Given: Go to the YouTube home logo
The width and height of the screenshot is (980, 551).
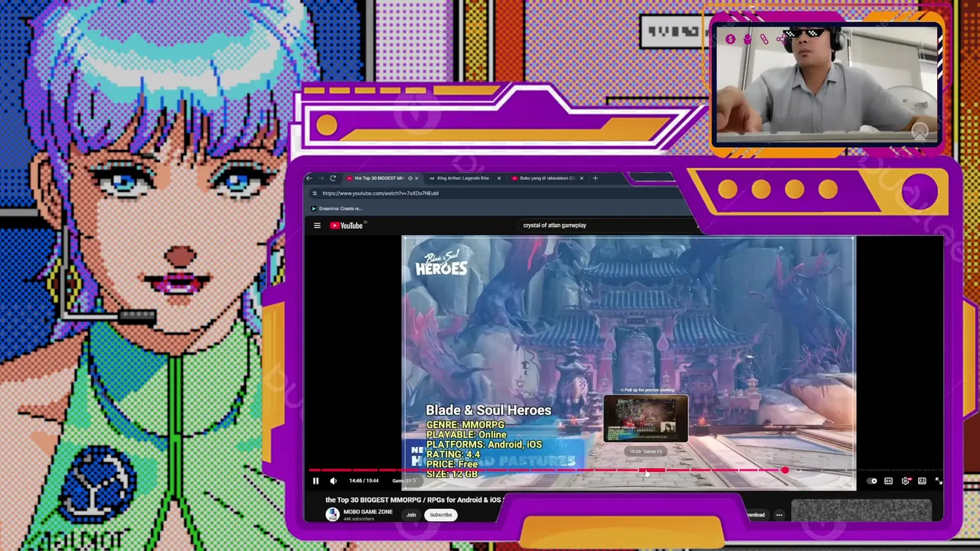Looking at the screenshot, I should 347,225.
